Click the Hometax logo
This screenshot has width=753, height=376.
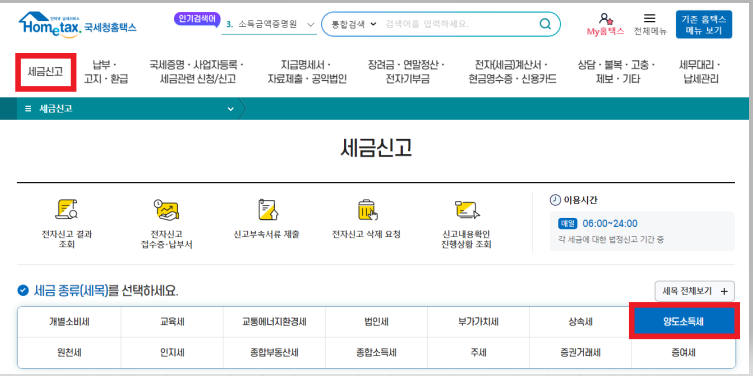click(x=77, y=24)
